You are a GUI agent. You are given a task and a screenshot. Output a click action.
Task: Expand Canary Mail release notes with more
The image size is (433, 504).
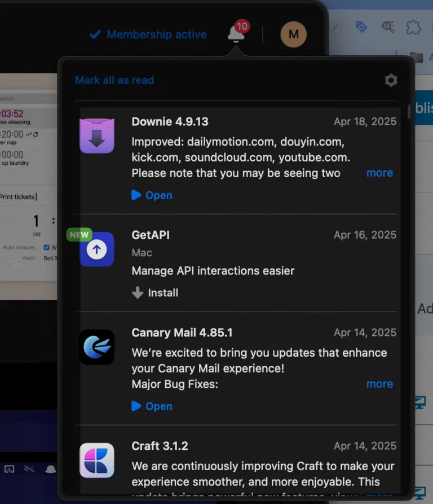[379, 384]
